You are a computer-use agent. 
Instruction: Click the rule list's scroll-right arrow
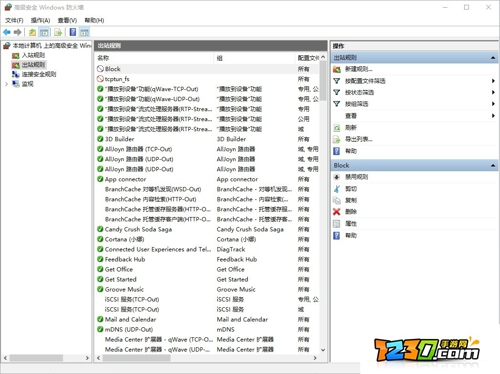click(x=315, y=358)
